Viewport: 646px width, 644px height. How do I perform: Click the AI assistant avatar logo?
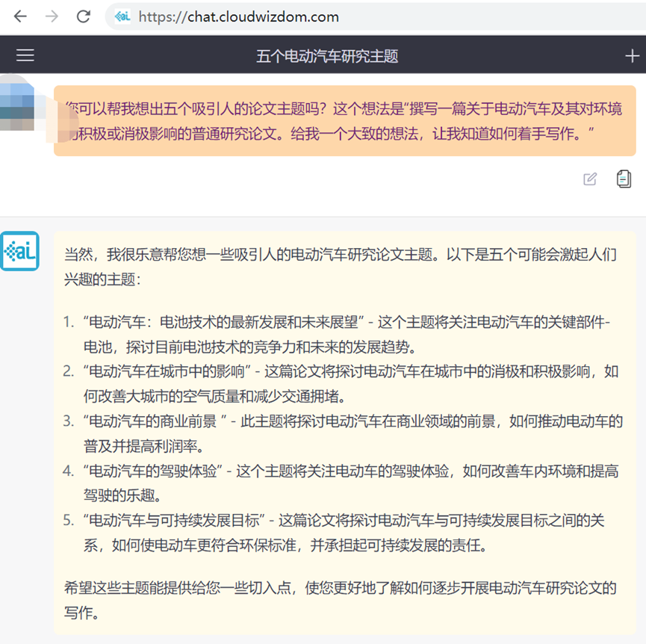click(19, 251)
